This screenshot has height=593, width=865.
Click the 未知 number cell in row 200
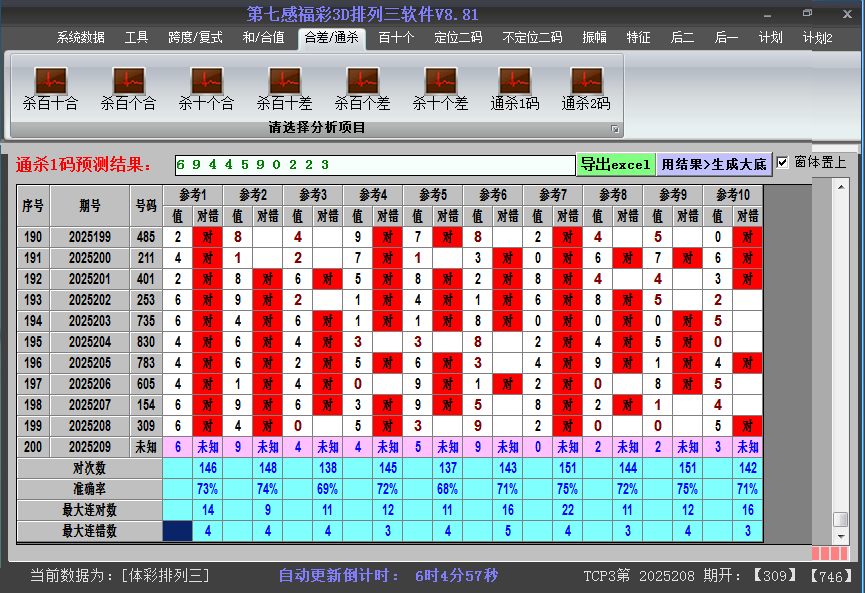146,447
